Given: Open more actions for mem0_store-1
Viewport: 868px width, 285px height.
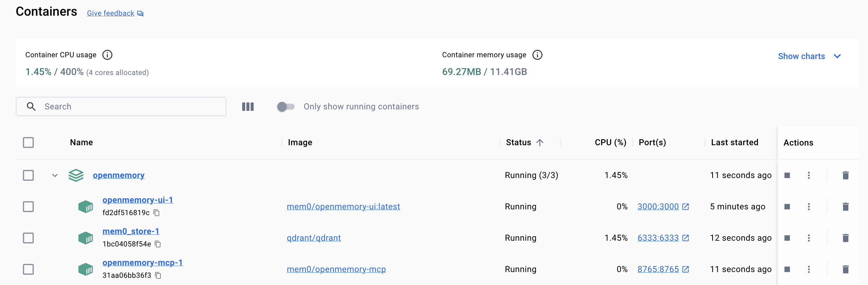Looking at the screenshot, I should [x=809, y=238].
